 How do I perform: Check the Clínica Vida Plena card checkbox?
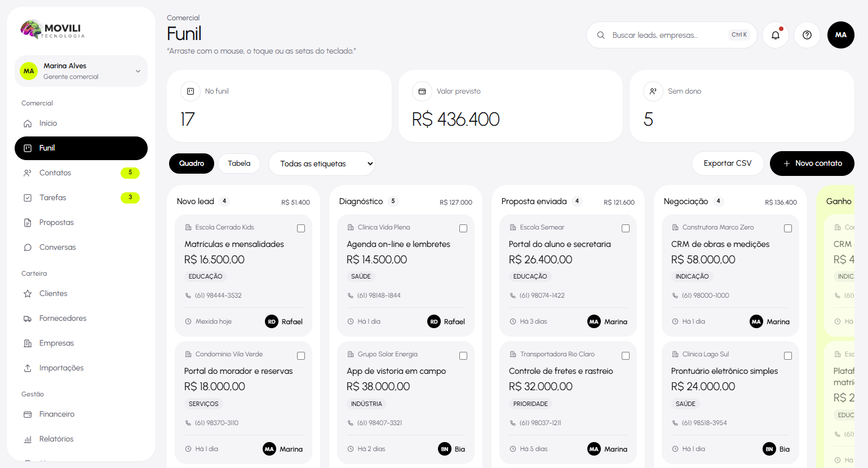[463, 228]
